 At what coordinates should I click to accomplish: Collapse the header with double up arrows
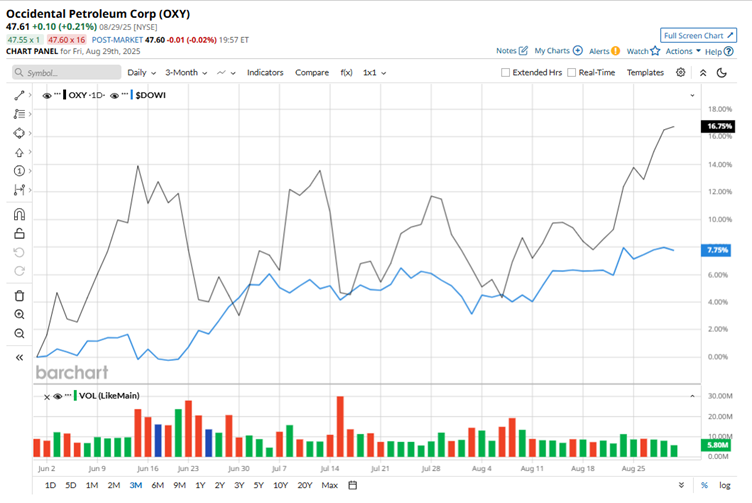click(x=703, y=72)
